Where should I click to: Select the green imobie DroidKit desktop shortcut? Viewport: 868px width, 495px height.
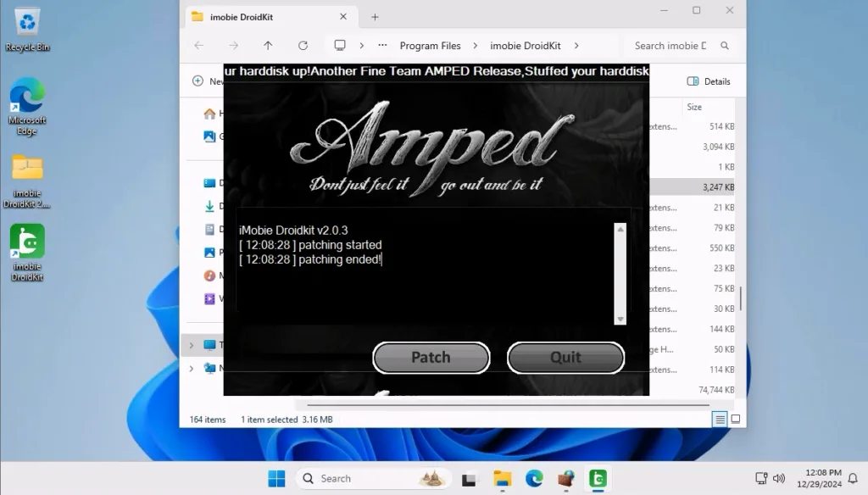pos(27,253)
